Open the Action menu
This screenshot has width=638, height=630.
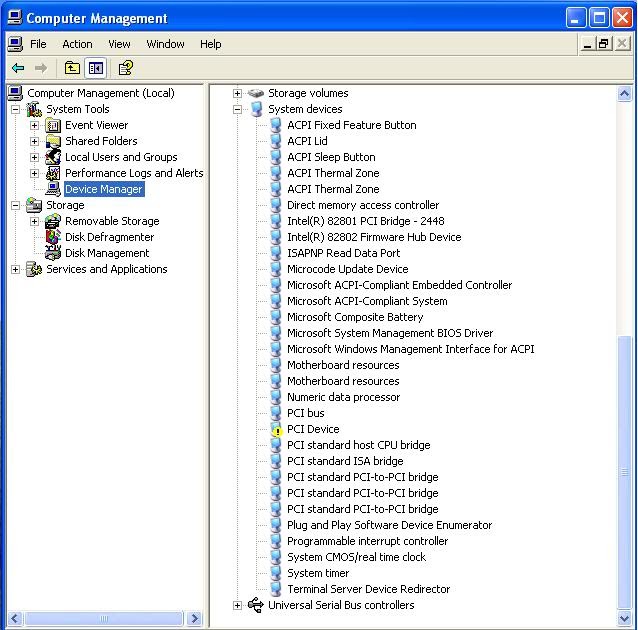pos(77,44)
